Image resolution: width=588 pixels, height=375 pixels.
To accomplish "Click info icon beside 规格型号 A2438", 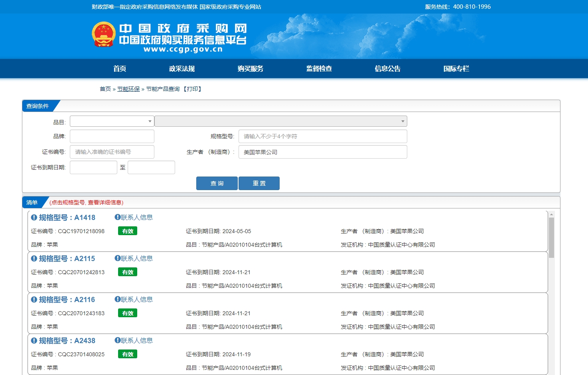I will tap(34, 341).
